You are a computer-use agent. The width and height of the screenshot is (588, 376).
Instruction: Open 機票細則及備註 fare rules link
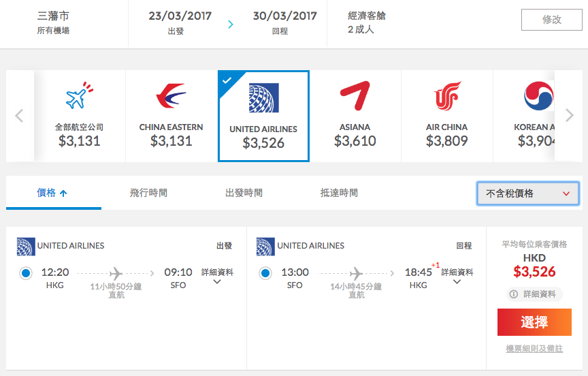point(534,349)
